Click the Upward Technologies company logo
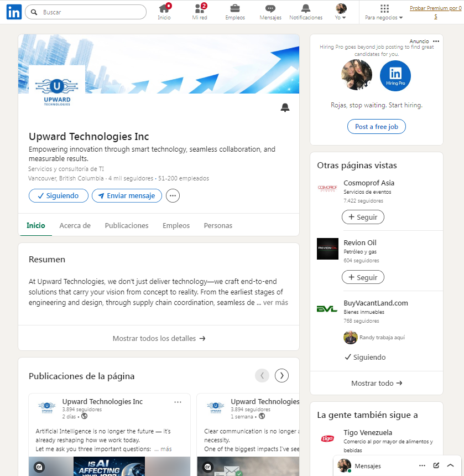 point(57,92)
